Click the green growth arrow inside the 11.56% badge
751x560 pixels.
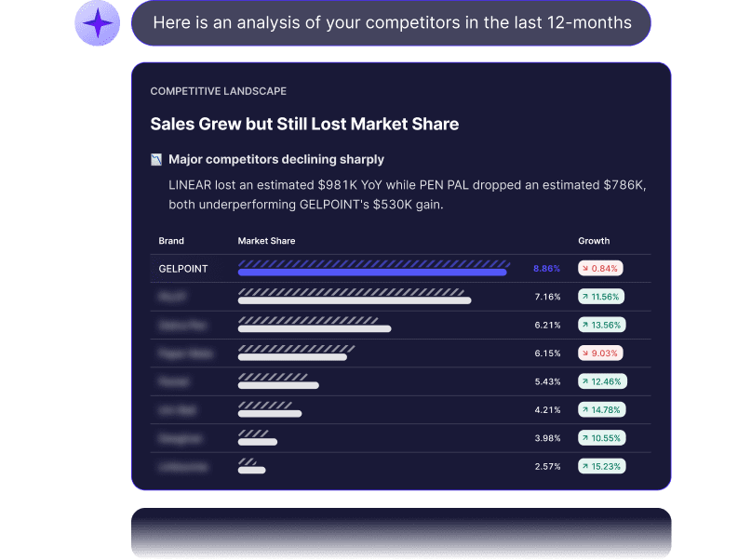coord(589,297)
